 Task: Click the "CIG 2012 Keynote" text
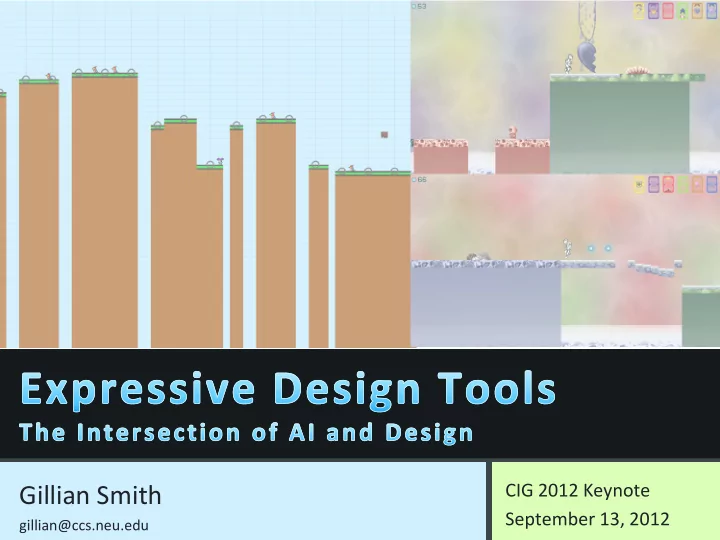coord(577,490)
